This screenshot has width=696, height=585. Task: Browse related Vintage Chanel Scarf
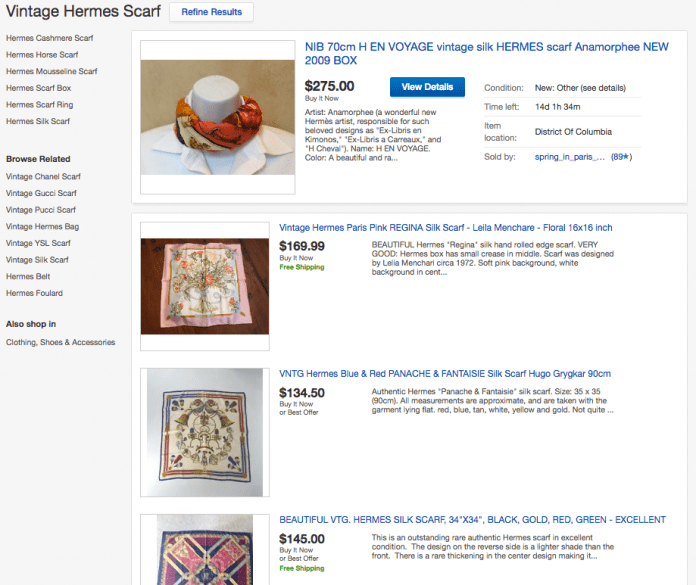(43, 176)
